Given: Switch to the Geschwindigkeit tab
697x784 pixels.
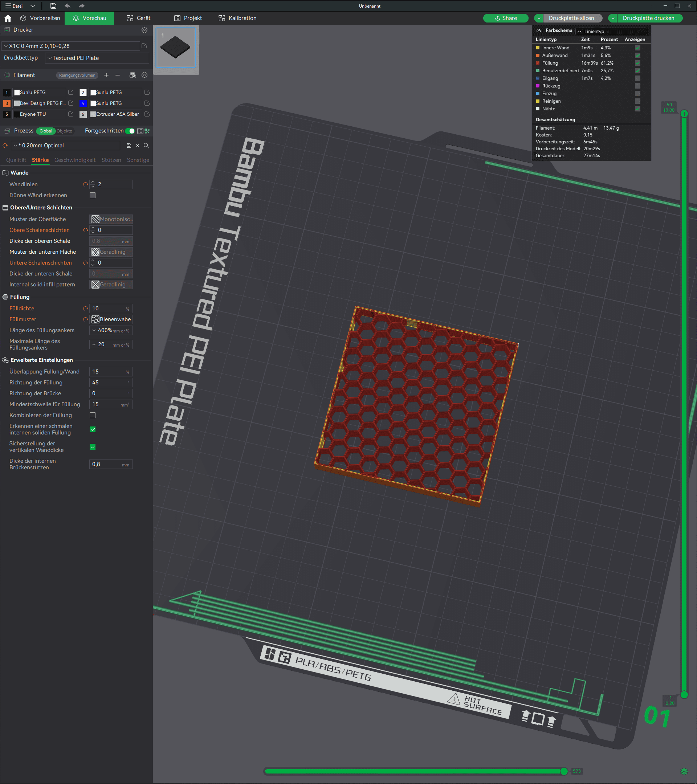Looking at the screenshot, I should 75,160.
